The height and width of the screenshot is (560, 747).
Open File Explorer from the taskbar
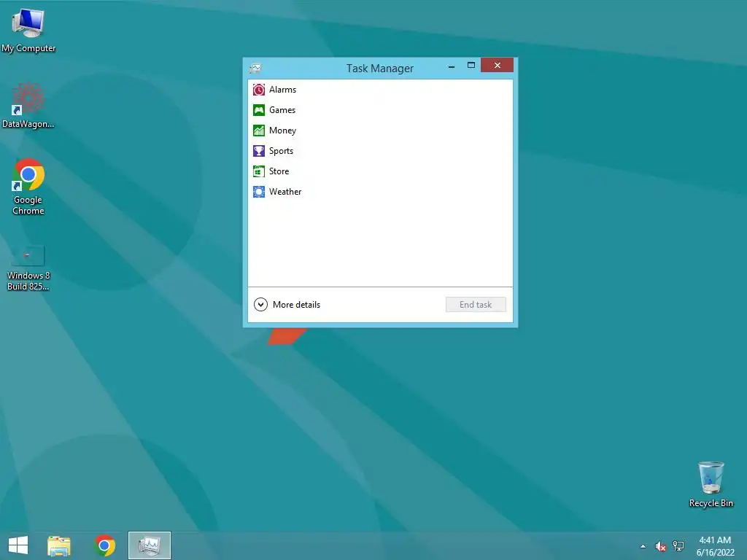click(59, 545)
